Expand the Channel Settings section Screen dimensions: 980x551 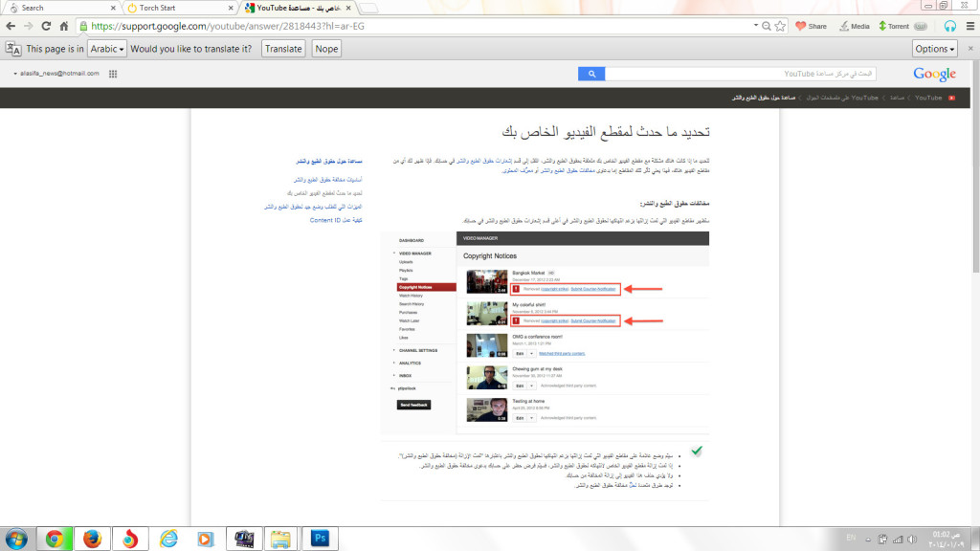418,350
